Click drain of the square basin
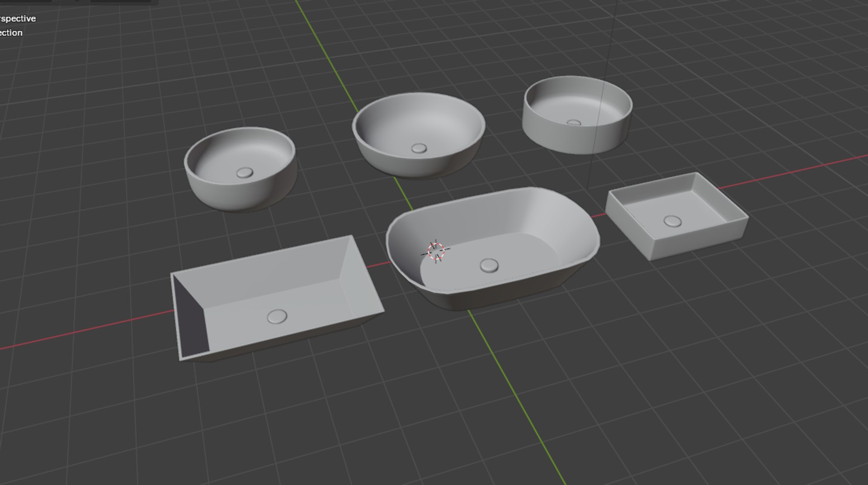 [672, 221]
